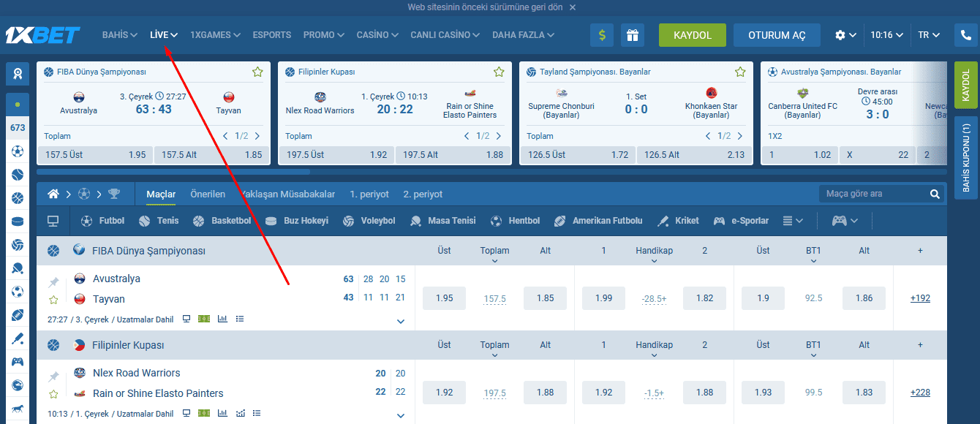Open the TR language dropdown
Image resolution: width=980 pixels, height=424 pixels.
tap(929, 35)
